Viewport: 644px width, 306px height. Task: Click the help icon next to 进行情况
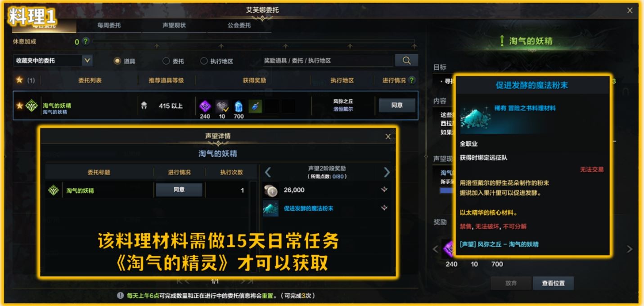click(x=411, y=80)
